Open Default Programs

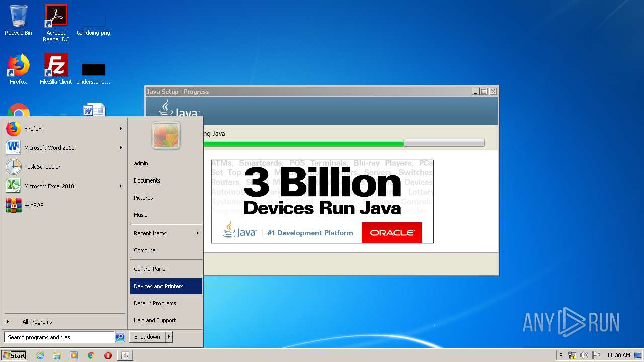click(166, 303)
